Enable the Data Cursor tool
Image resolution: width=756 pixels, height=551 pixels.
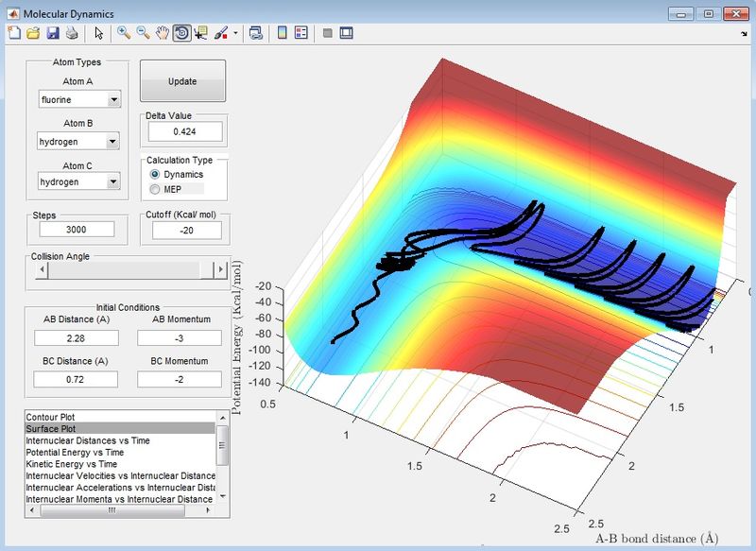coord(200,33)
